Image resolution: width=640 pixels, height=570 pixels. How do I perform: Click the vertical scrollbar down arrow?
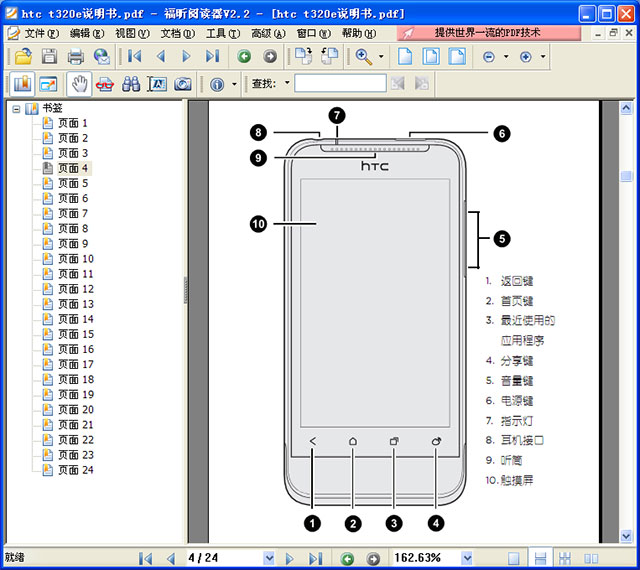pyautogui.click(x=626, y=535)
